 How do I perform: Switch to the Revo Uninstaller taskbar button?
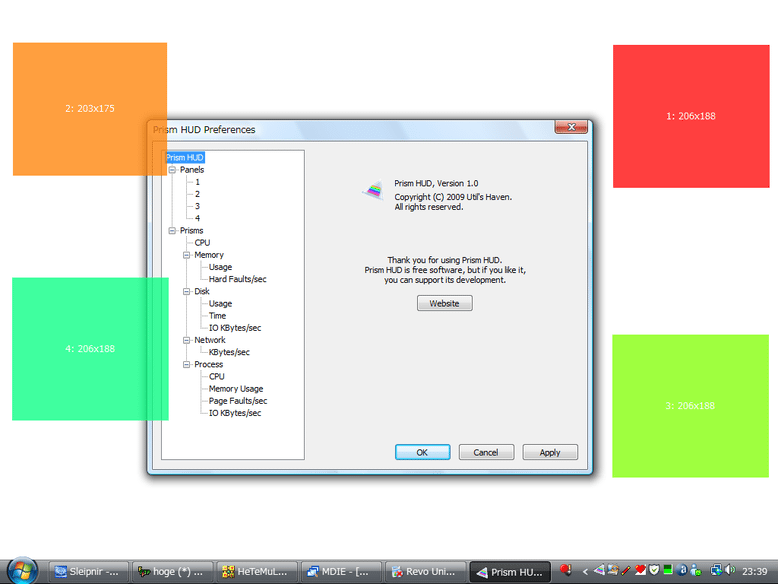tap(426, 572)
